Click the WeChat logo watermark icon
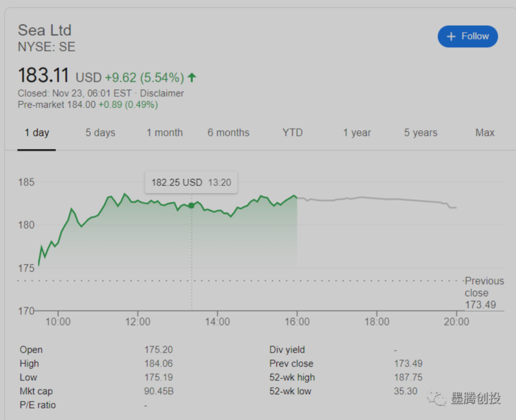 pos(436,398)
